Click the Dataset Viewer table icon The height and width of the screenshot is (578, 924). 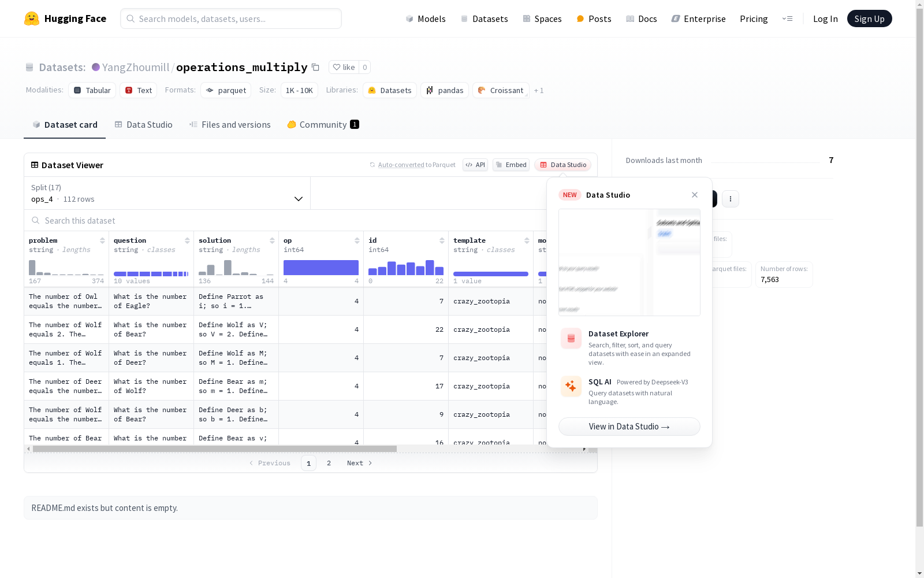(x=35, y=165)
